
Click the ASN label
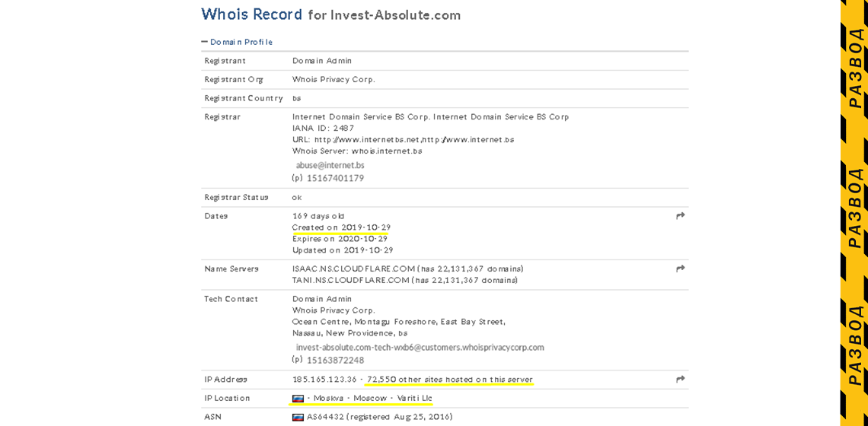click(212, 416)
